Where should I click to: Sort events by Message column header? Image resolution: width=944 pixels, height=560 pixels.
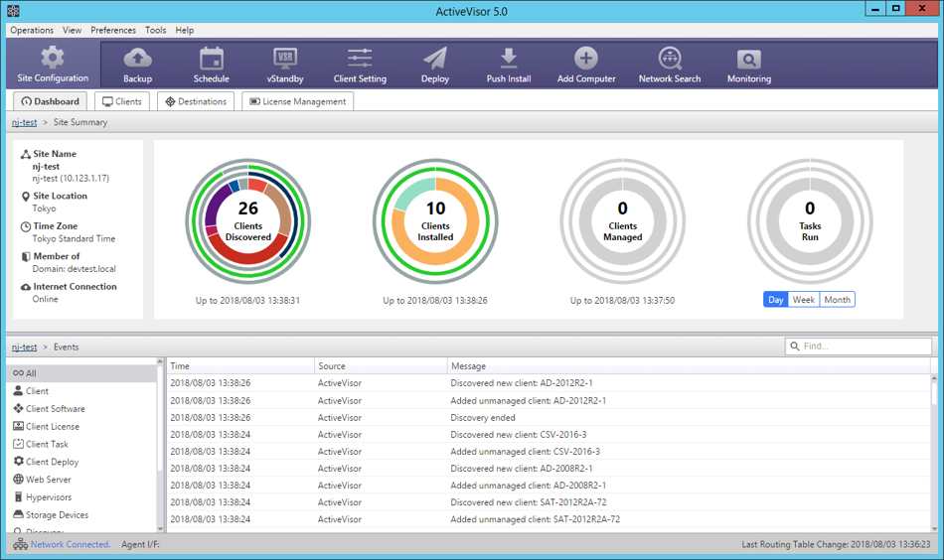pos(689,365)
